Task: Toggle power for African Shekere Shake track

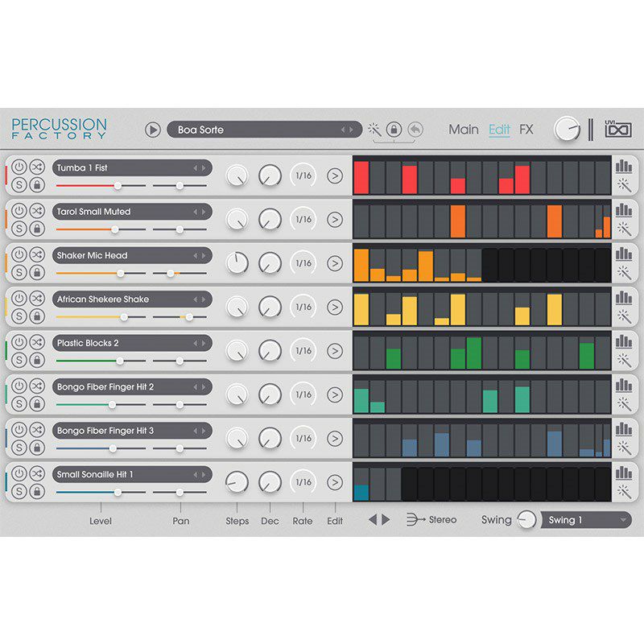Action: click(x=19, y=299)
